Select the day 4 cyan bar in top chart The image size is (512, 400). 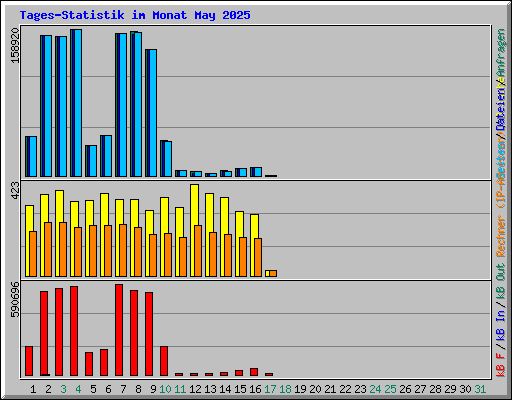point(78,103)
